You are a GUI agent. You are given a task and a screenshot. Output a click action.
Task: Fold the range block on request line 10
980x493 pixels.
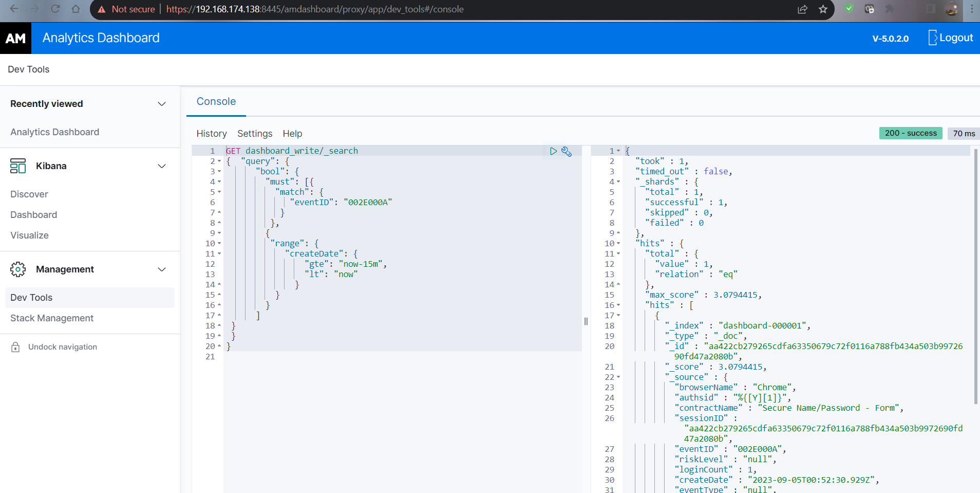point(219,244)
